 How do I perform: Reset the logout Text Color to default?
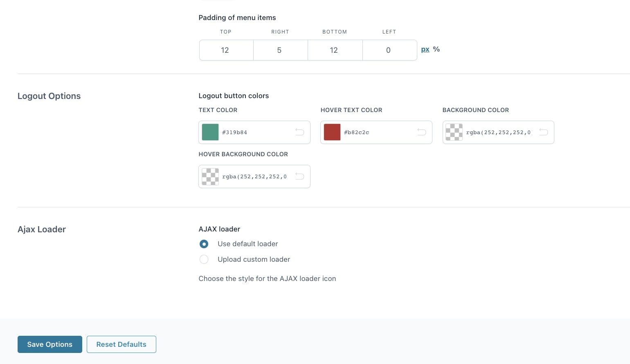[299, 132]
